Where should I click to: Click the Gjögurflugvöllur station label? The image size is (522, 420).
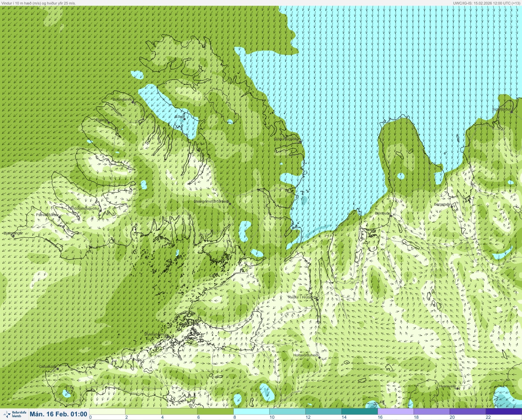[x=287, y=139]
